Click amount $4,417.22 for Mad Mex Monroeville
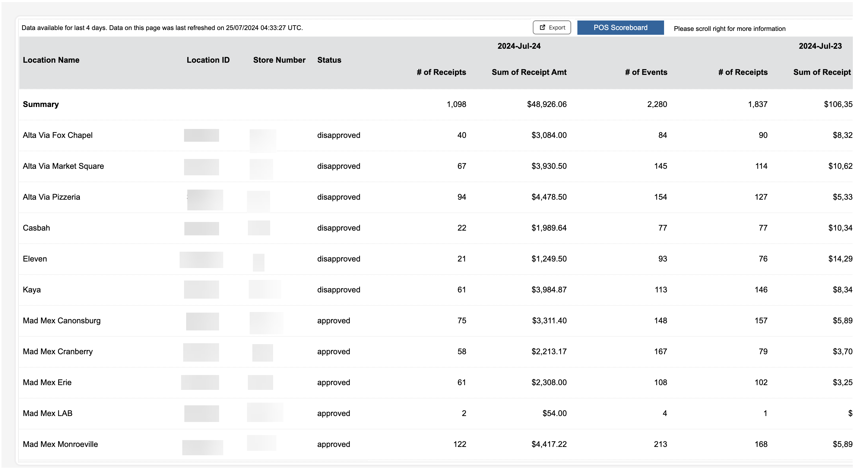This screenshot has width=868, height=471. [549, 444]
